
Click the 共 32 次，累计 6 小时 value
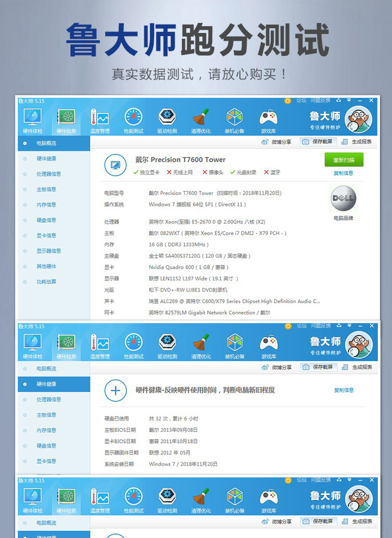[x=174, y=419]
